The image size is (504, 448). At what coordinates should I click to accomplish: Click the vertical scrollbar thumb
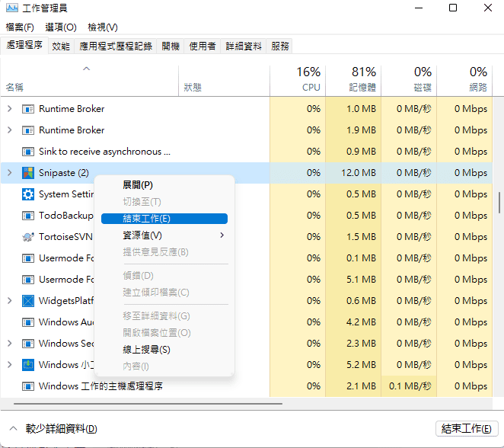pos(499,203)
